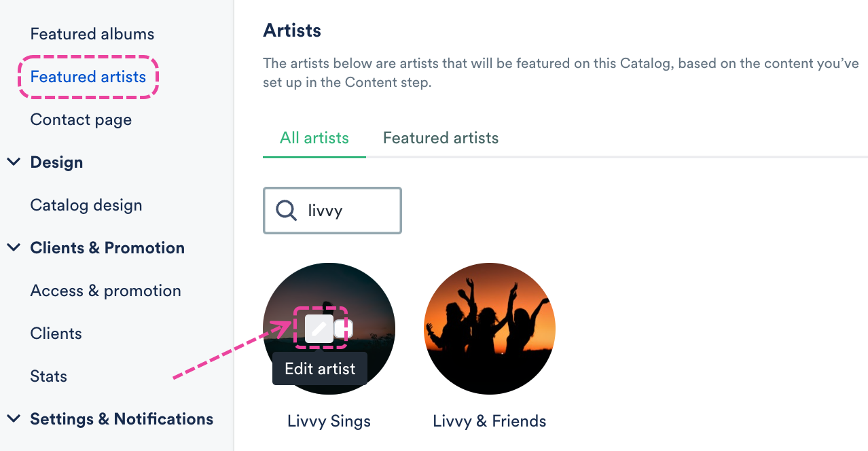
Task: Switch to the All artists tab
Action: (314, 138)
